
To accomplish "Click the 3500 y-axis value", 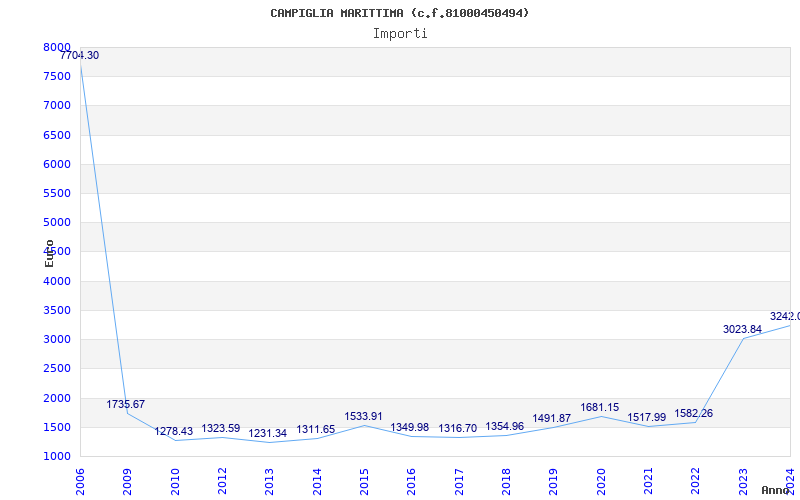I will (x=57, y=310).
